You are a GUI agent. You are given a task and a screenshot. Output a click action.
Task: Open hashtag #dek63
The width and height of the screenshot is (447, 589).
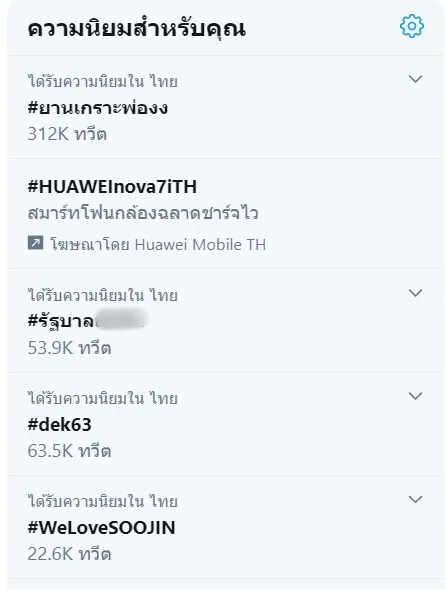coord(59,424)
